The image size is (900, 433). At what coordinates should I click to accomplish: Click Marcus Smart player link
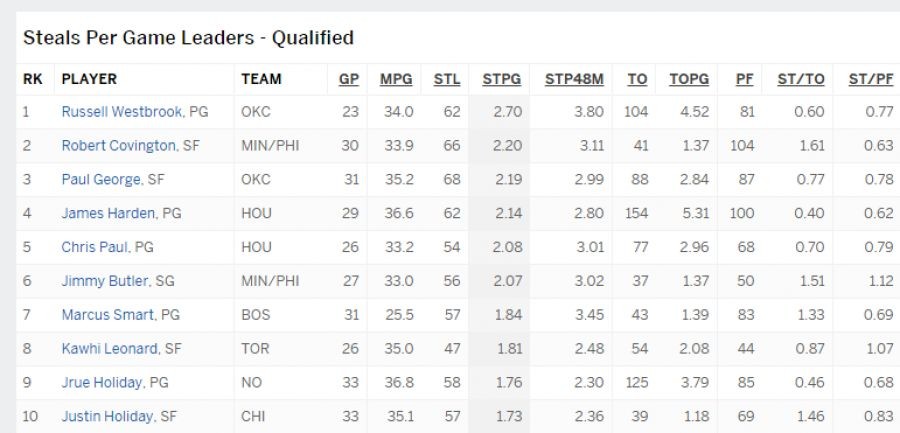coord(107,315)
